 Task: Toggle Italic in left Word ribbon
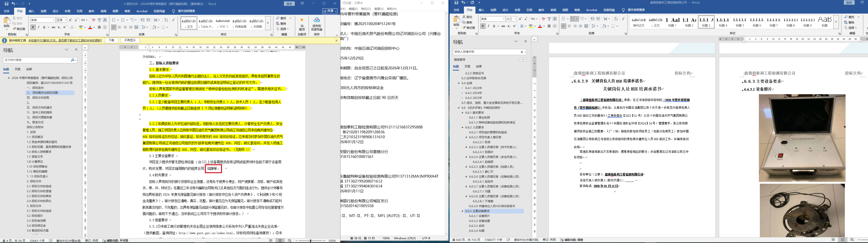coord(38,27)
